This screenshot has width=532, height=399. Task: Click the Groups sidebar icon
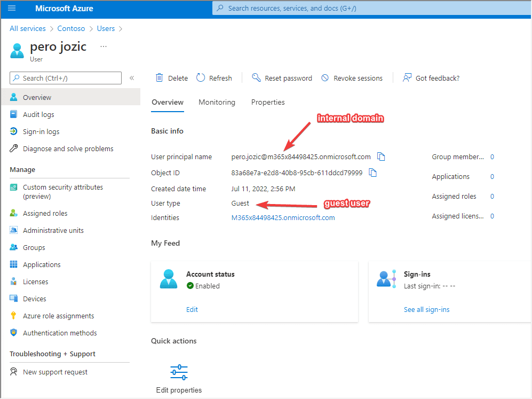[13, 247]
